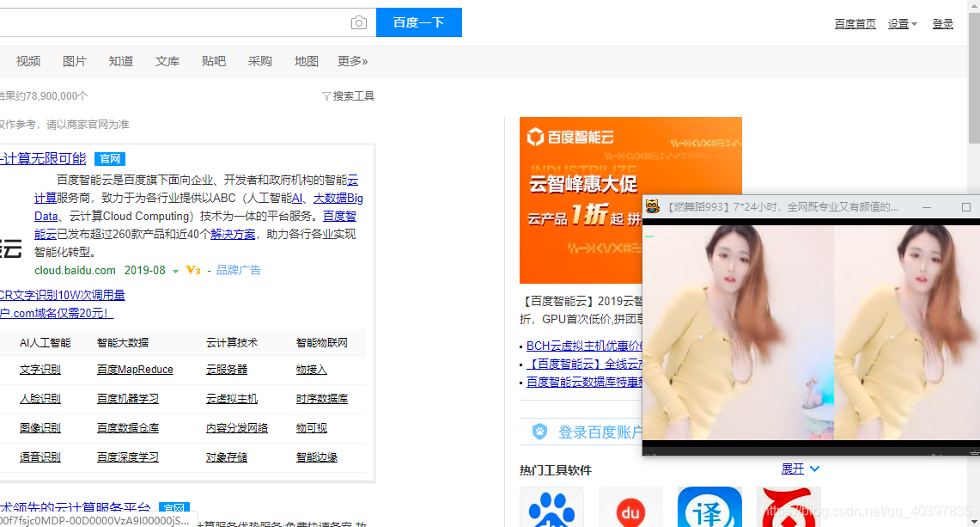Open the 云虚拟主机 link

pos(232,399)
